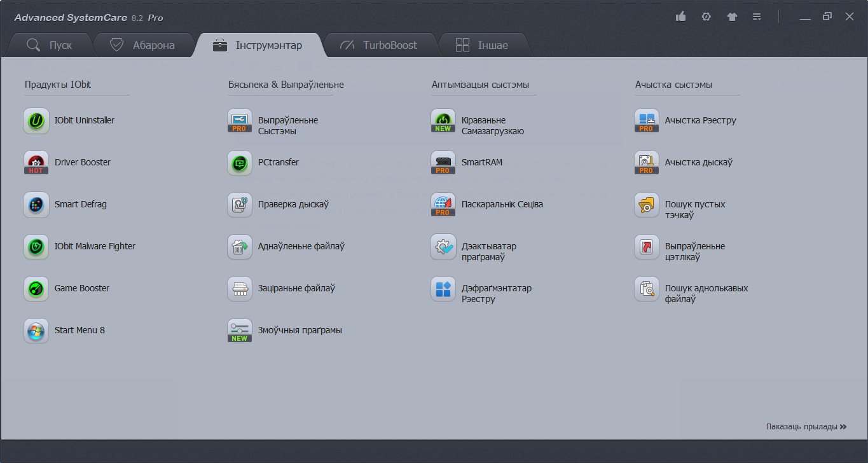Open the Кiраваньне Самазагрузкаю icon
This screenshot has height=463, width=868.
click(443, 121)
